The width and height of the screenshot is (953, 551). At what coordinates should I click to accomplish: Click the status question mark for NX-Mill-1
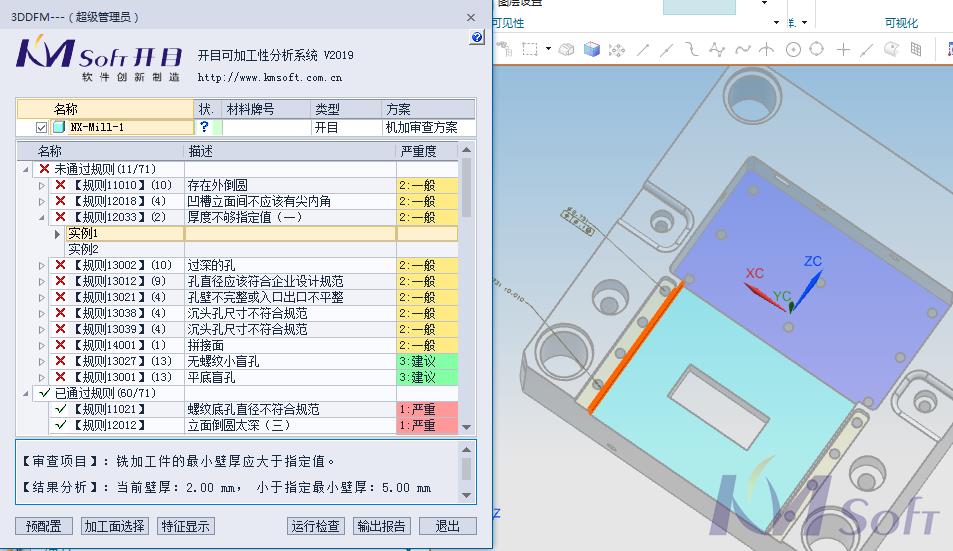204,127
